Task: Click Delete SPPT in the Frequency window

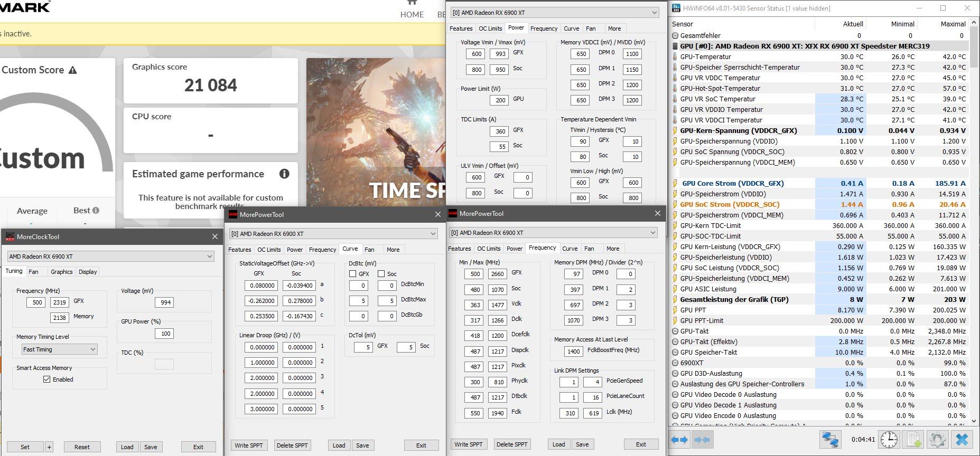Action: click(512, 444)
